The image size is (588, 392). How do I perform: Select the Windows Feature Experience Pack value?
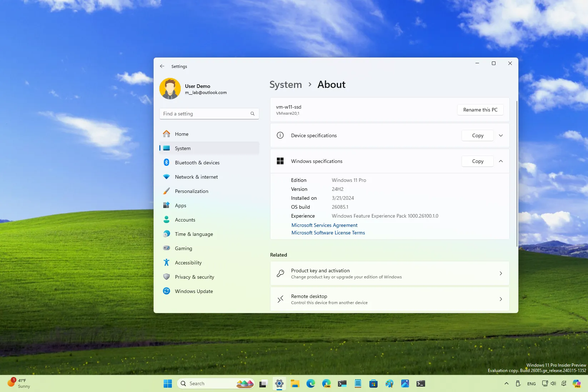(385, 216)
